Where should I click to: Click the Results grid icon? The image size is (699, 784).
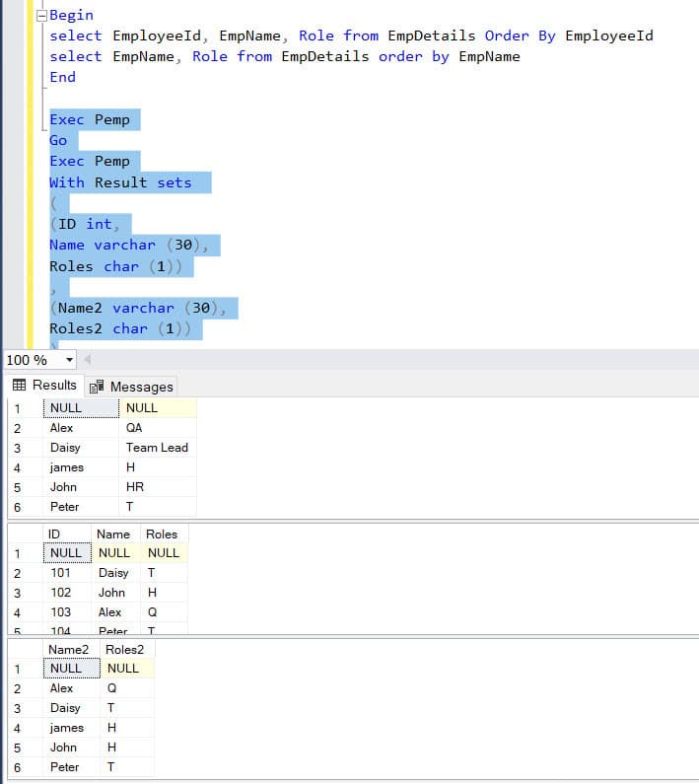coord(19,385)
